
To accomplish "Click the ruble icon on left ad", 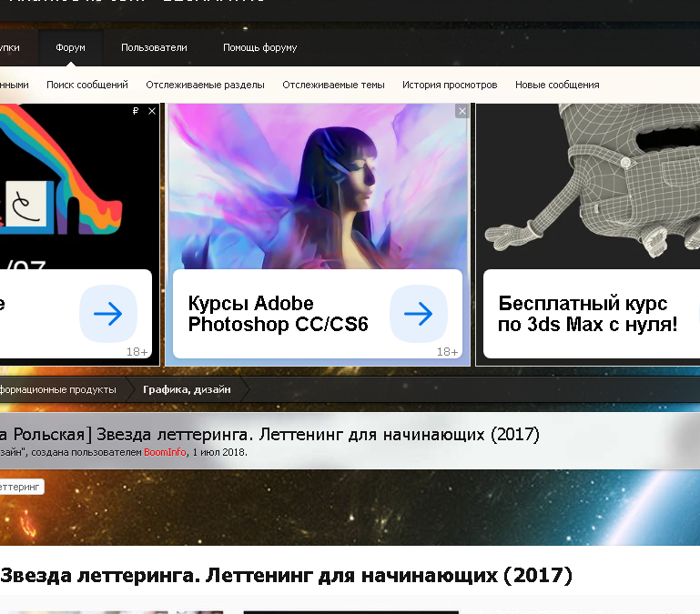I will click(x=136, y=111).
